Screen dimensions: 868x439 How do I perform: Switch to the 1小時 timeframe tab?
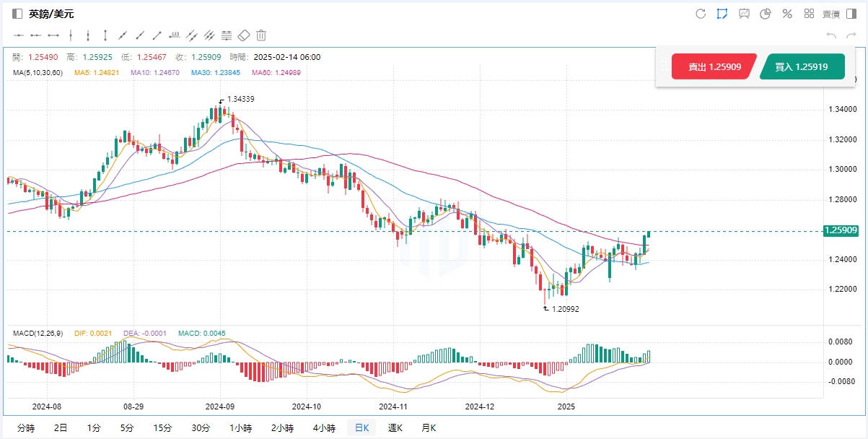(x=241, y=428)
